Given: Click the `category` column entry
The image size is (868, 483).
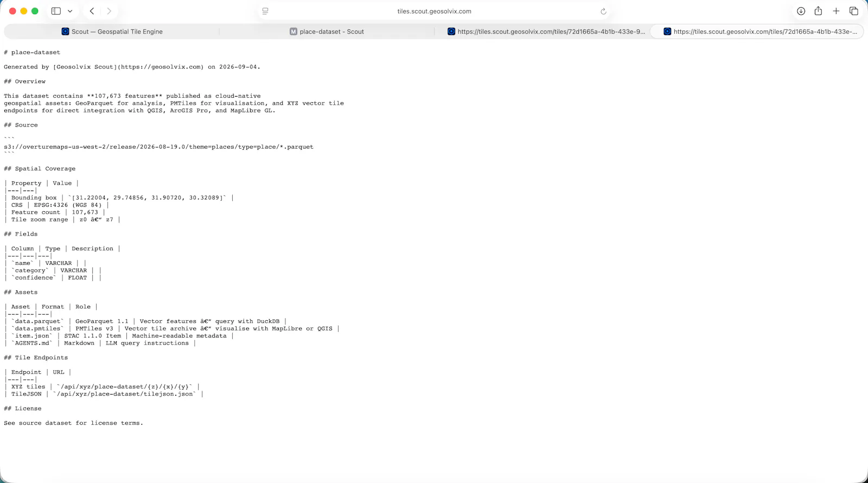Looking at the screenshot, I should [30, 271].
